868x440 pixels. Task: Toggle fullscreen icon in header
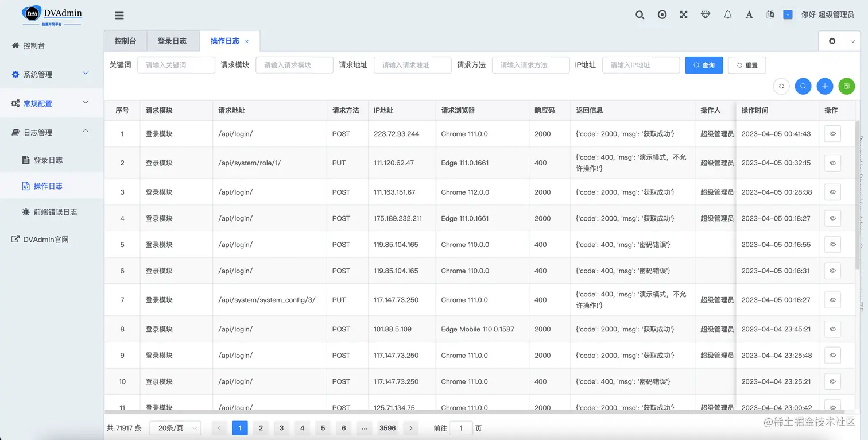[684, 15]
